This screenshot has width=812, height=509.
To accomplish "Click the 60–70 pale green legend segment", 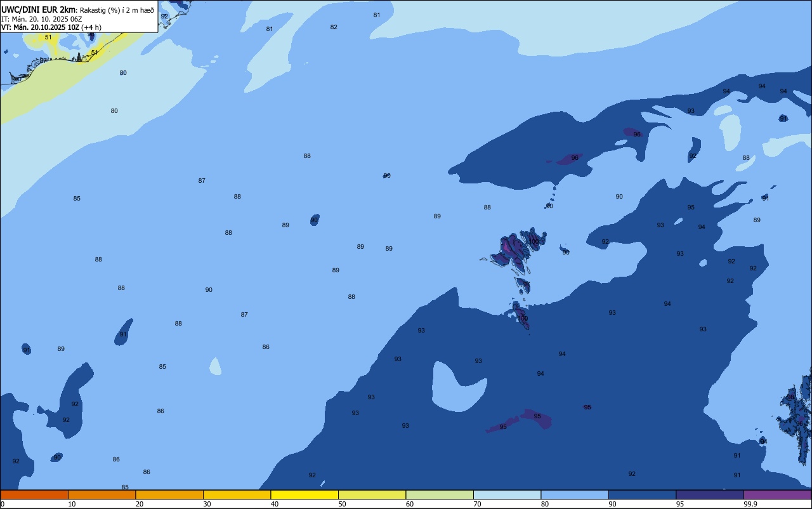I will click(x=440, y=494).
